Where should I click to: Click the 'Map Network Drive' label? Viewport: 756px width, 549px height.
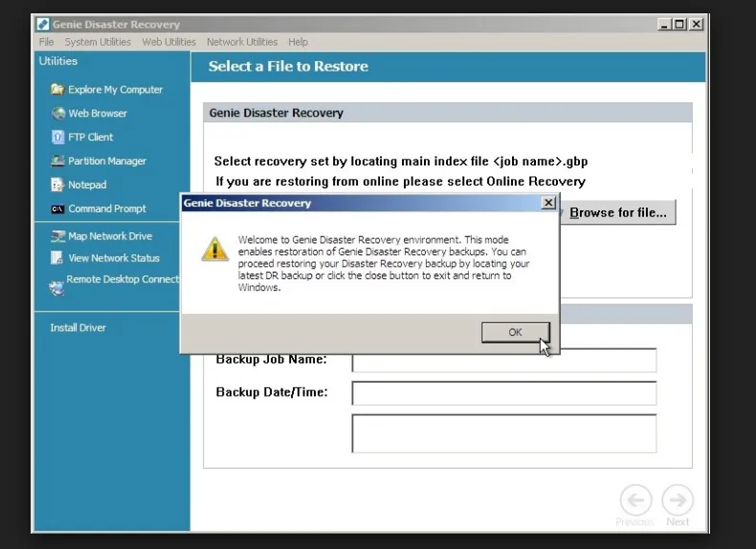click(x=110, y=236)
